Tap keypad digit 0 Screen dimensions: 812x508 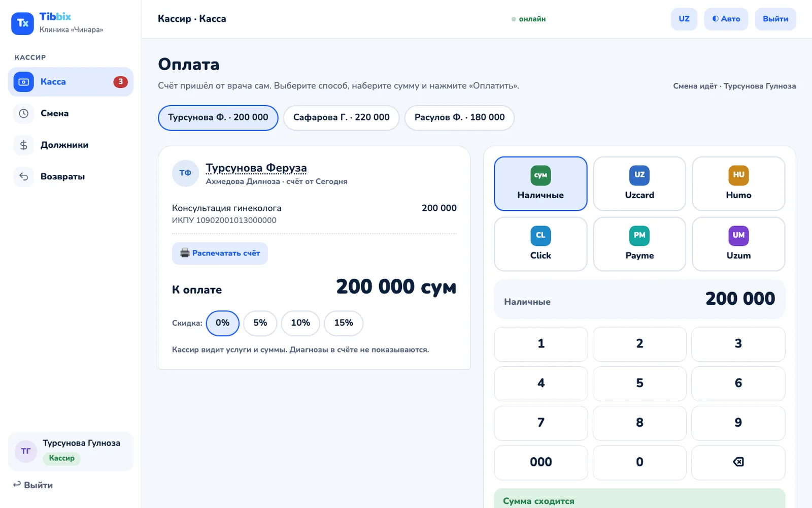point(639,462)
